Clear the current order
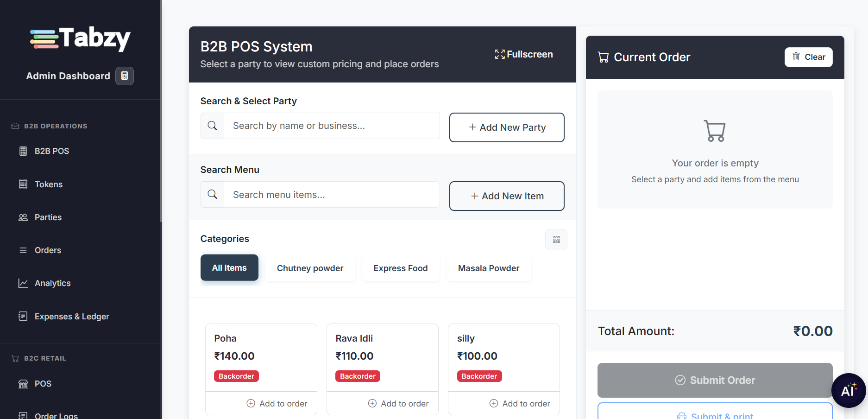 pyautogui.click(x=808, y=57)
